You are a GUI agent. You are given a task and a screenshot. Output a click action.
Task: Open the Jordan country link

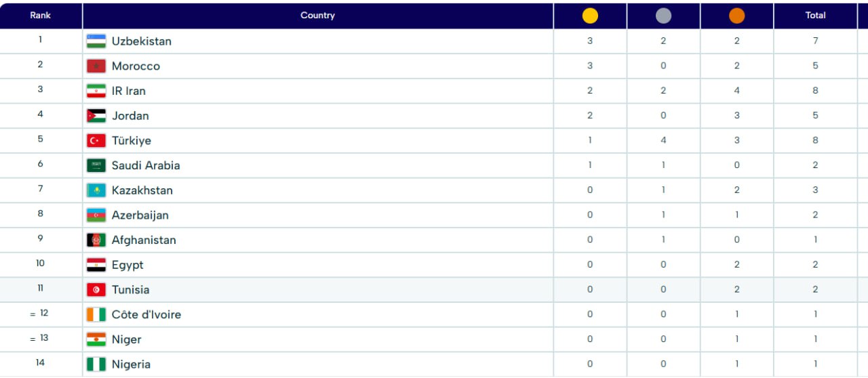pyautogui.click(x=130, y=116)
